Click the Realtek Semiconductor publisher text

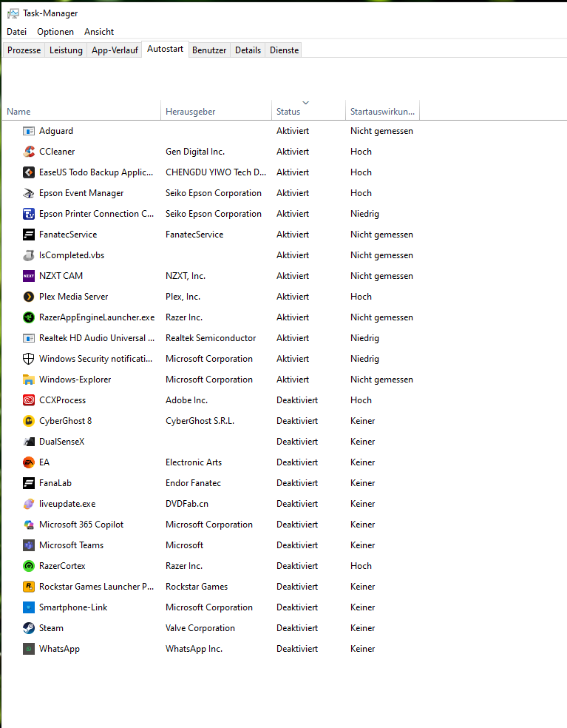[211, 338]
